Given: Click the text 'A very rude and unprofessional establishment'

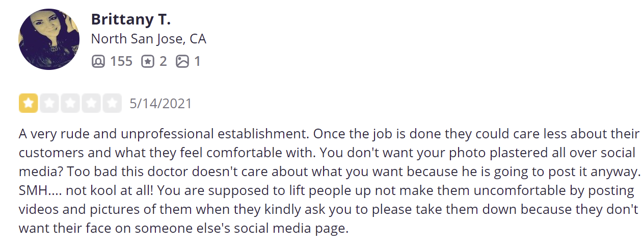Looking at the screenshot, I should click(x=164, y=134).
